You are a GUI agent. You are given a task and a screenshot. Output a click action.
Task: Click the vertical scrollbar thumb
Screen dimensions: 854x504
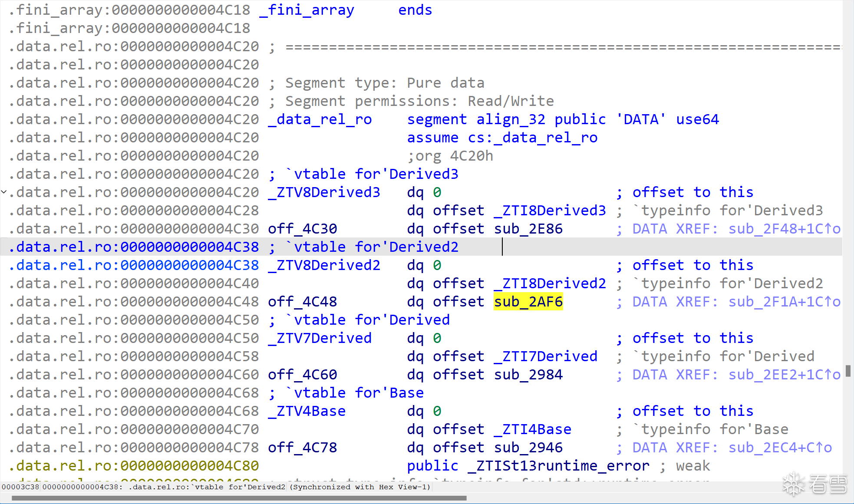pyautogui.click(x=848, y=371)
